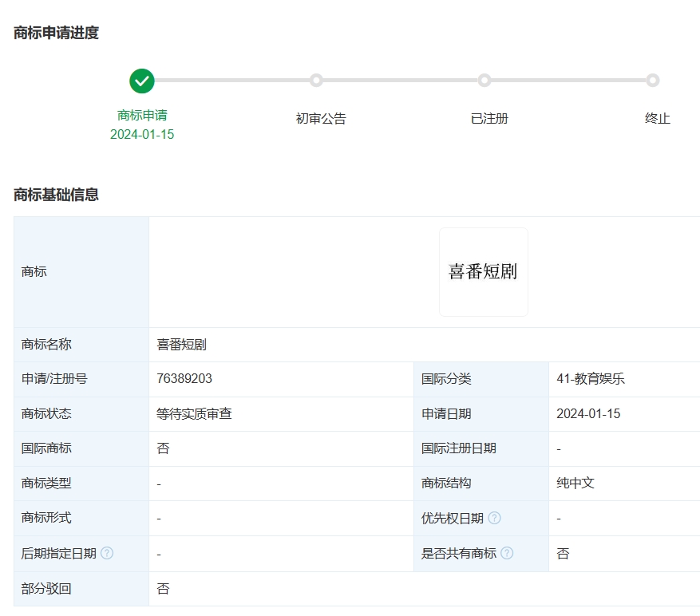Click the 商标 label in image row
The height and width of the screenshot is (616, 700).
[x=34, y=271]
